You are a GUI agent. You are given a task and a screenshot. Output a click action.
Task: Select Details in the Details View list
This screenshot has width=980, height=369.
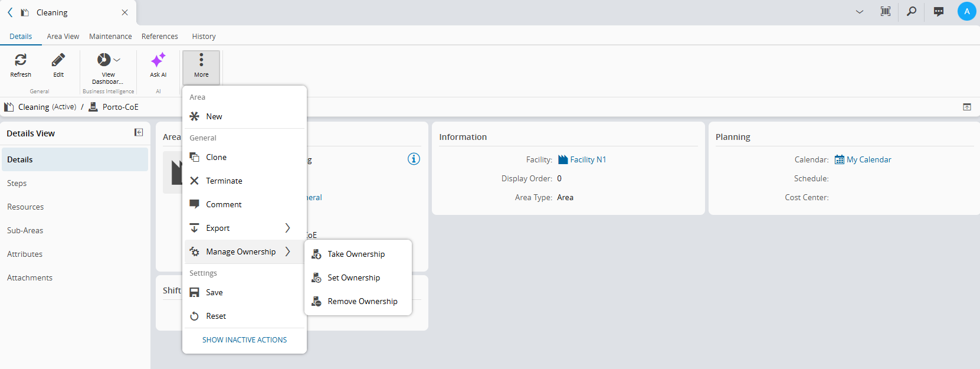(75, 159)
